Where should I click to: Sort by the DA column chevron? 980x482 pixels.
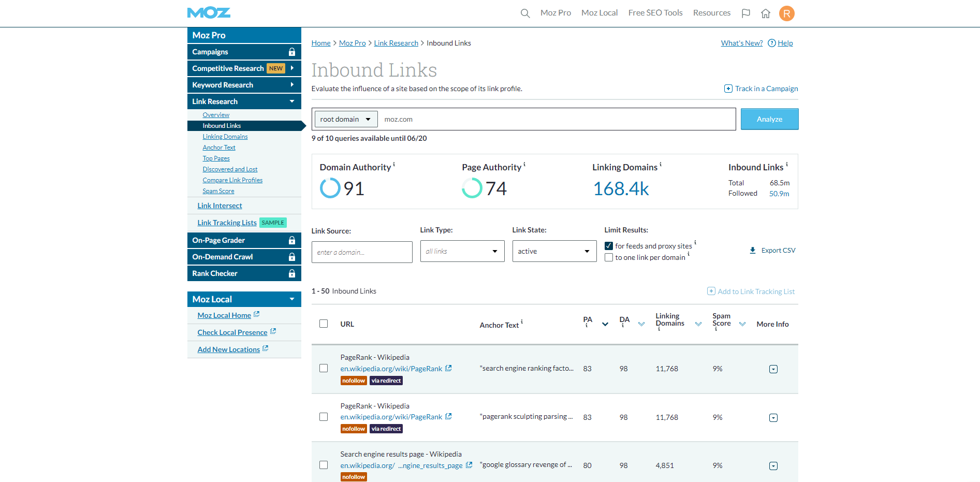coord(641,324)
